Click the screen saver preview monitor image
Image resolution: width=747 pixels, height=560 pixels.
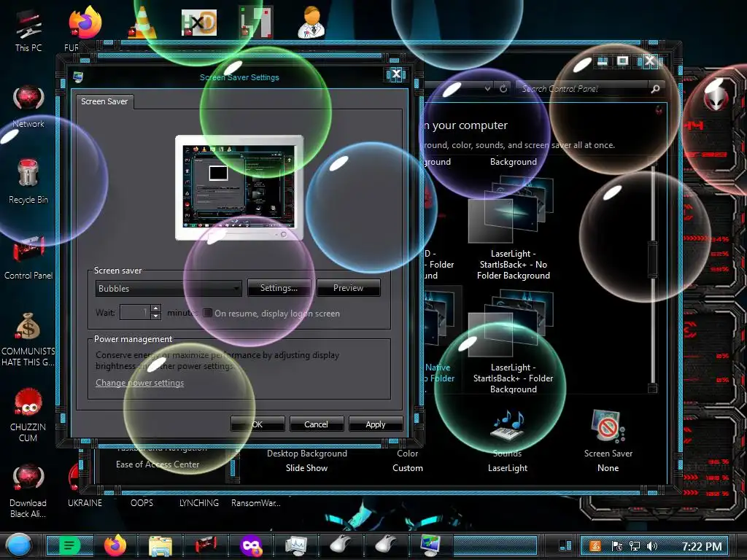point(239,187)
